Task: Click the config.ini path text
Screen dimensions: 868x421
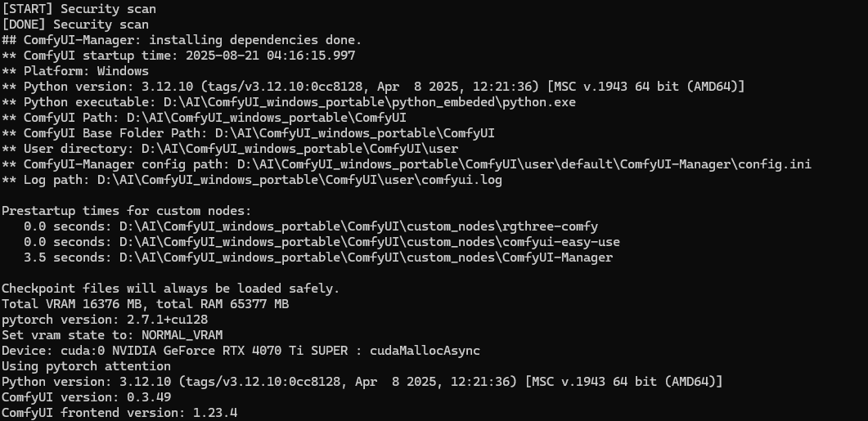Action: click(x=524, y=164)
